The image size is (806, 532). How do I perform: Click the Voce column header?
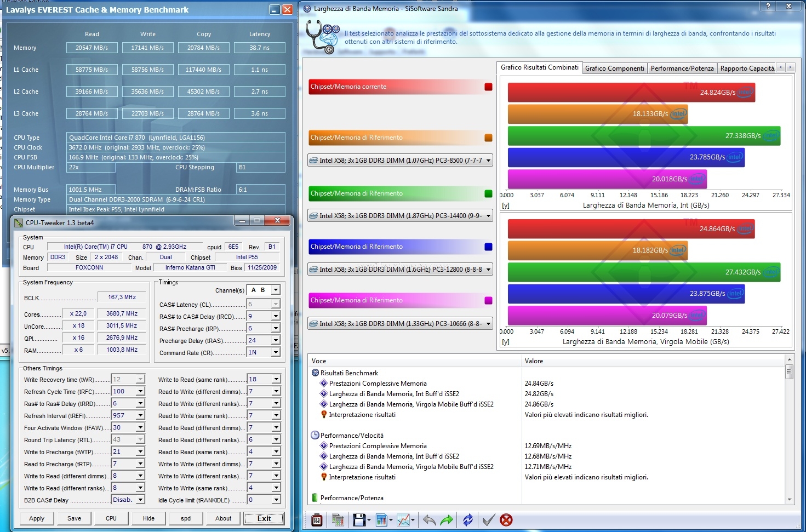(x=414, y=361)
